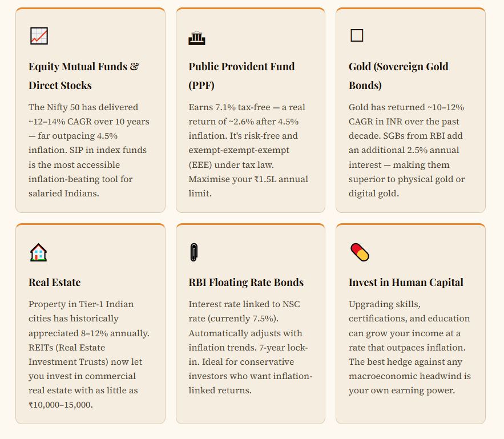Select the Public Provident Fund (PPF) heading

point(241,76)
